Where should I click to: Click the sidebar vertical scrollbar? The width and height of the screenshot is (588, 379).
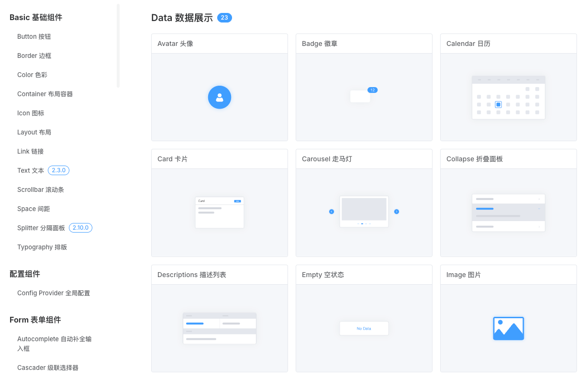point(118,46)
